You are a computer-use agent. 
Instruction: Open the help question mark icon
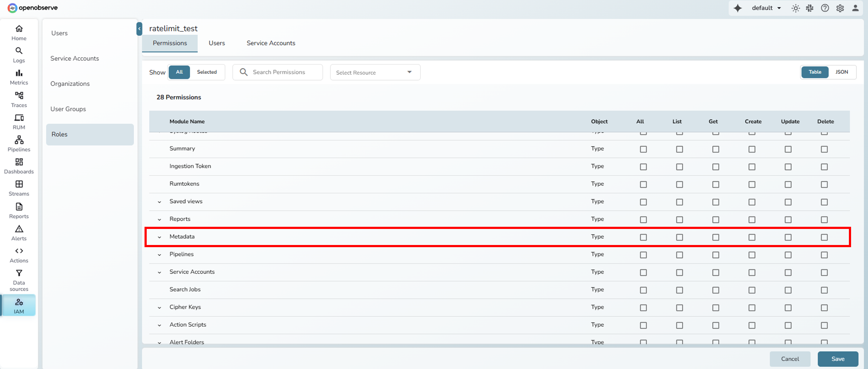[x=825, y=8]
